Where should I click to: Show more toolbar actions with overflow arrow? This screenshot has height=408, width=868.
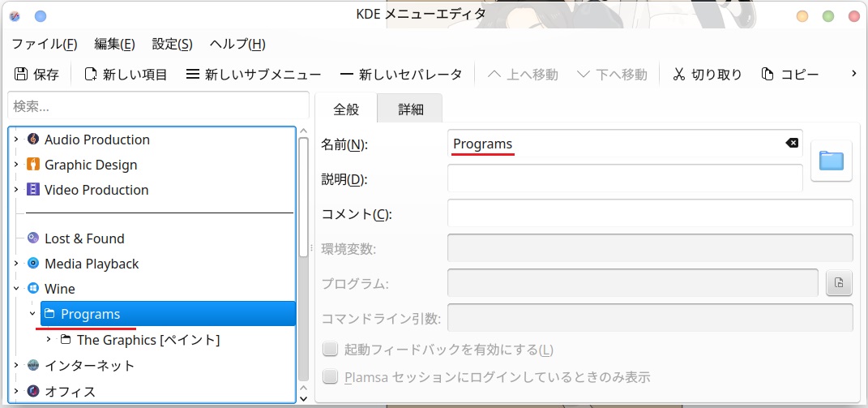(x=853, y=74)
